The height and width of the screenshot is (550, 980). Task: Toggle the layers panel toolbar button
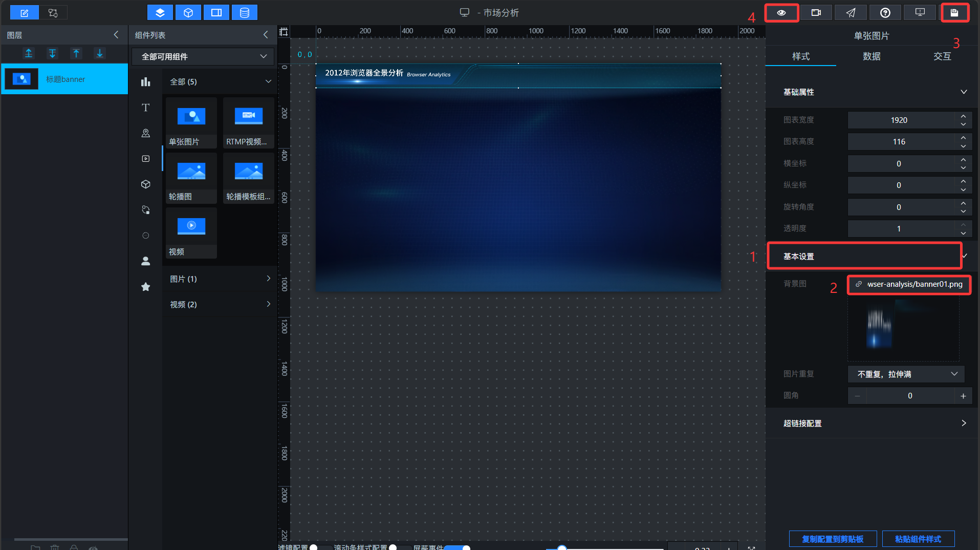[x=160, y=13]
